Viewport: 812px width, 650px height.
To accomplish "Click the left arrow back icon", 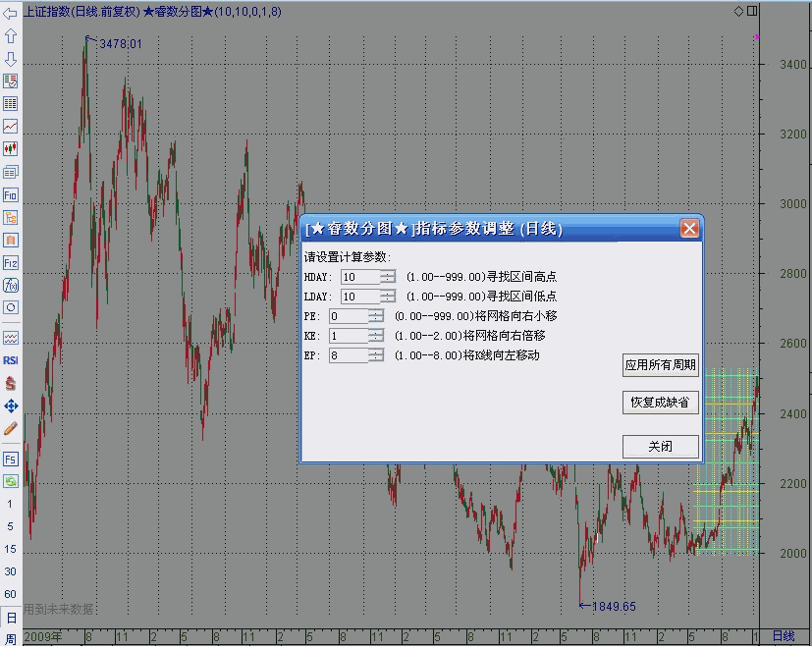I will click(11, 14).
